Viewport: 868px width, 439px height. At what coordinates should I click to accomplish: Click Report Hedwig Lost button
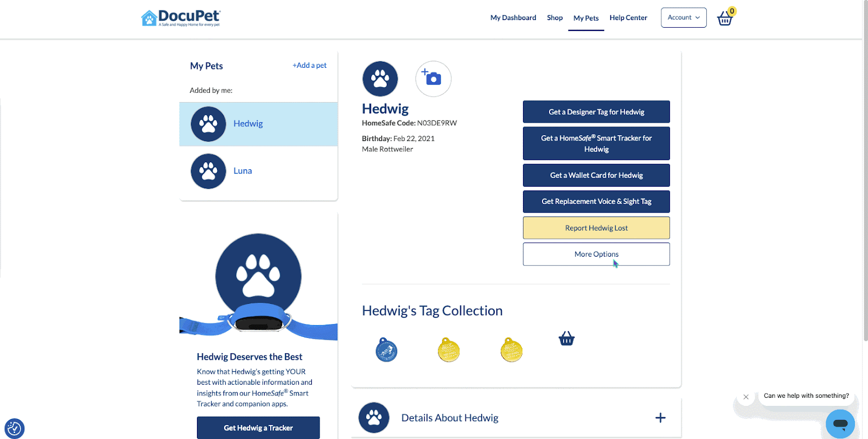click(596, 228)
